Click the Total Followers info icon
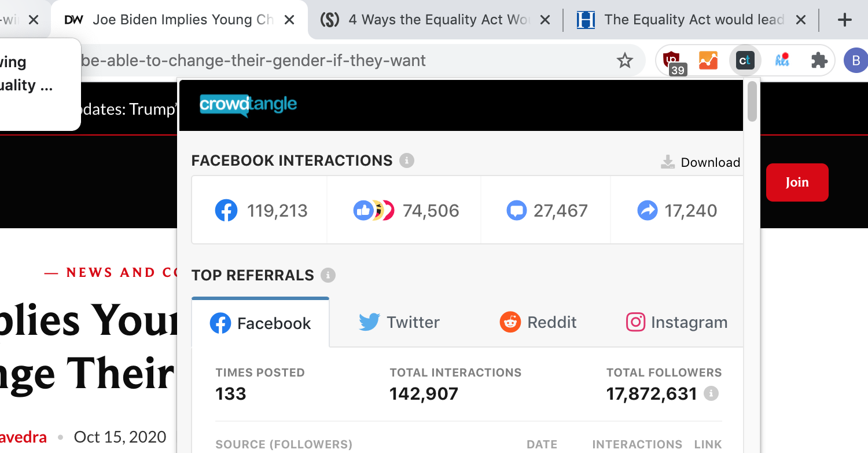The height and width of the screenshot is (453, 868). tap(711, 394)
